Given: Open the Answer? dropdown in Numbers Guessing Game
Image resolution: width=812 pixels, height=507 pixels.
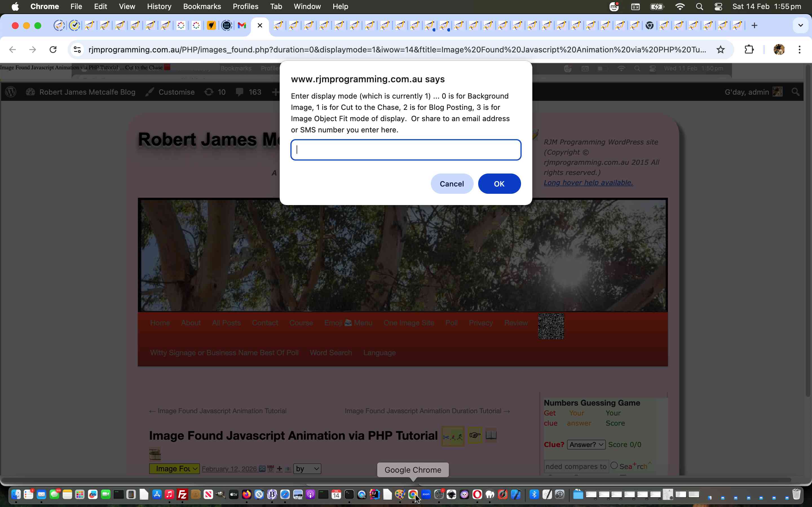Looking at the screenshot, I should click(586, 444).
